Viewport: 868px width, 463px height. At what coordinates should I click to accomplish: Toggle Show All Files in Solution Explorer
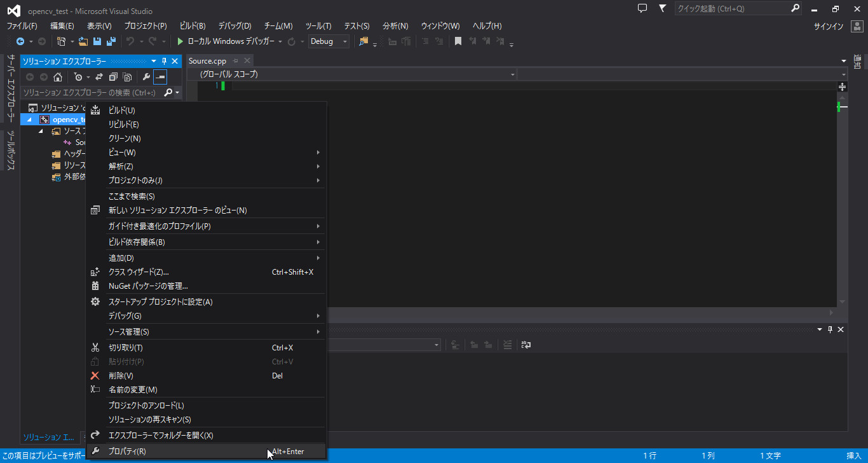[x=127, y=76]
